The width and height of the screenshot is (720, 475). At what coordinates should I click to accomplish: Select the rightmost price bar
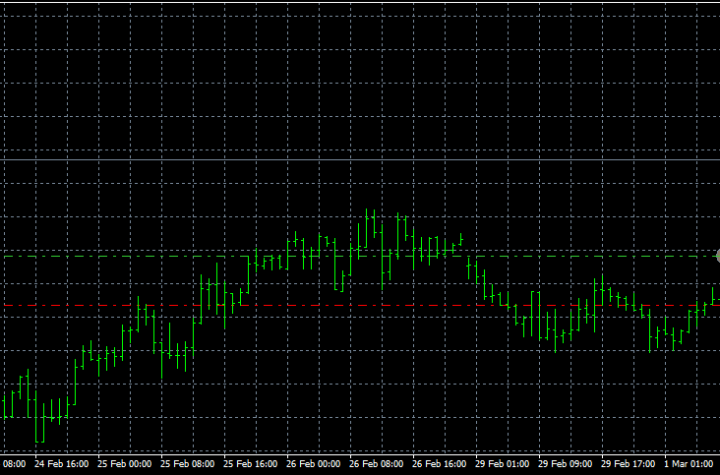(x=713, y=297)
